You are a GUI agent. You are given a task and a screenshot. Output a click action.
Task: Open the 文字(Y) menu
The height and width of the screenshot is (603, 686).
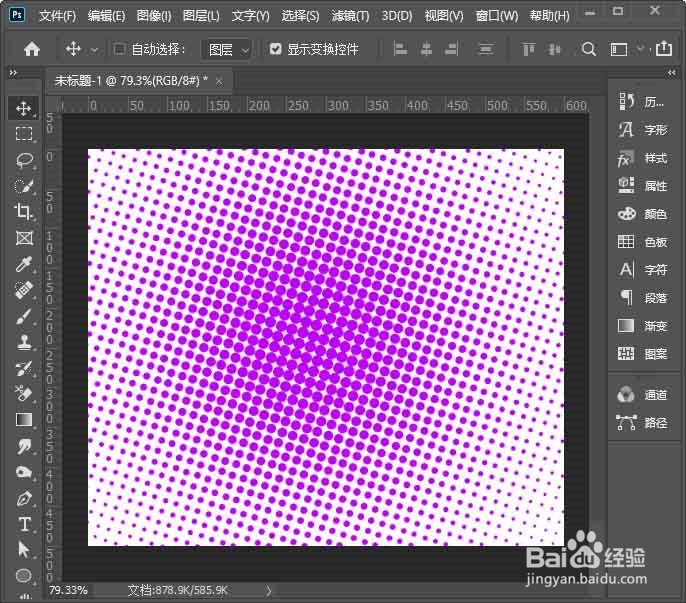pos(251,16)
